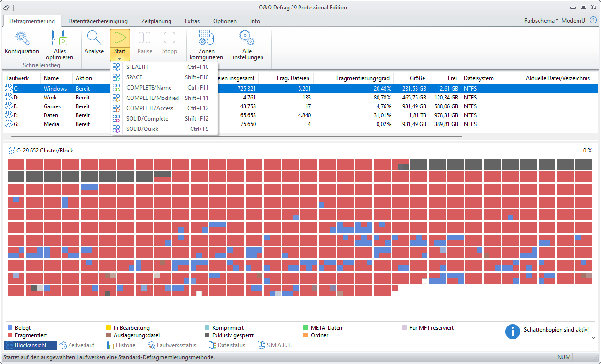This screenshot has width=601, height=364.
Task: Open the Info tab
Action: click(255, 21)
